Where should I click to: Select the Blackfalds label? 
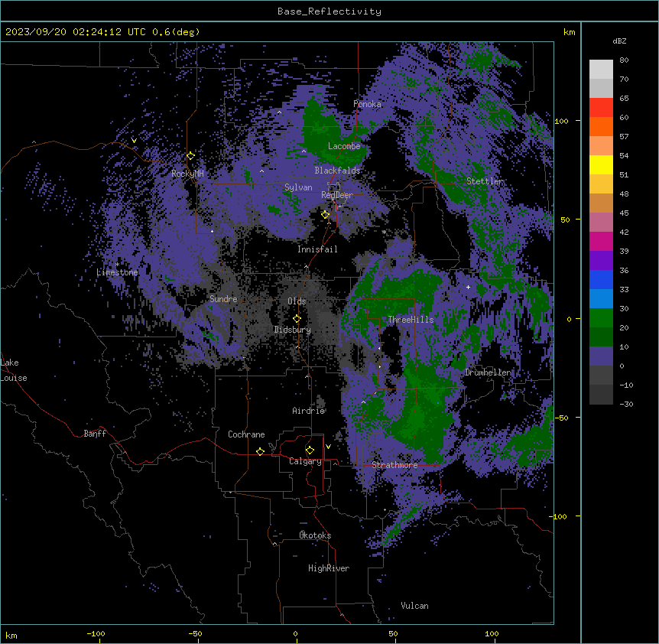click(x=337, y=171)
